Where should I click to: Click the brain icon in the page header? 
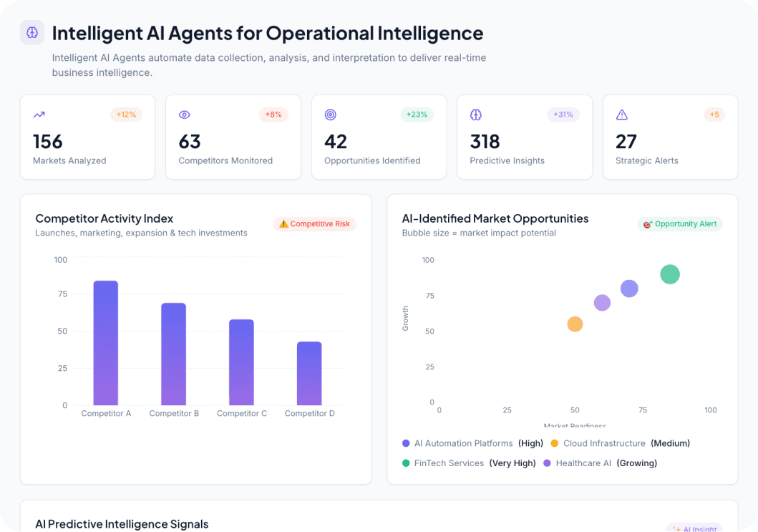click(31, 32)
